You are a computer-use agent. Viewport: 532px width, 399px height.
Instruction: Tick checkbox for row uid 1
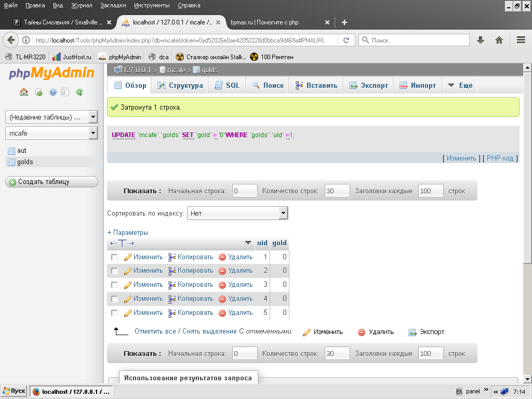click(114, 257)
